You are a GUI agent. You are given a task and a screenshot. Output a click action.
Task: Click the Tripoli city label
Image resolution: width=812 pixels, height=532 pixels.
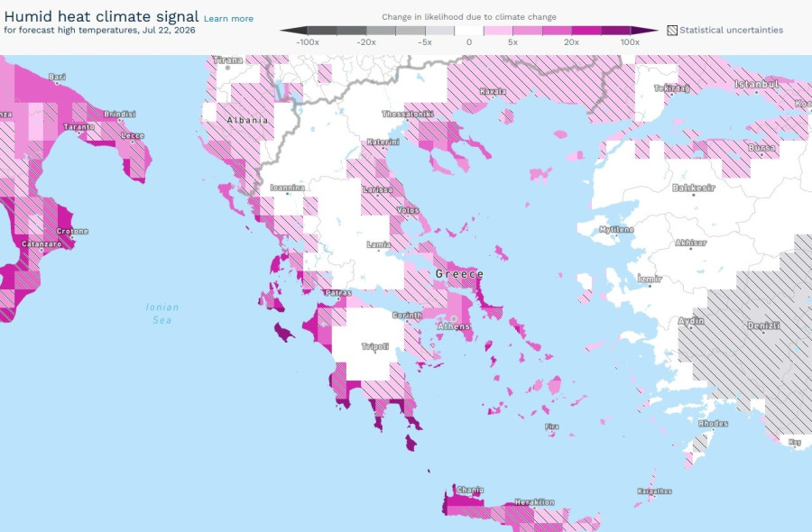point(375,346)
